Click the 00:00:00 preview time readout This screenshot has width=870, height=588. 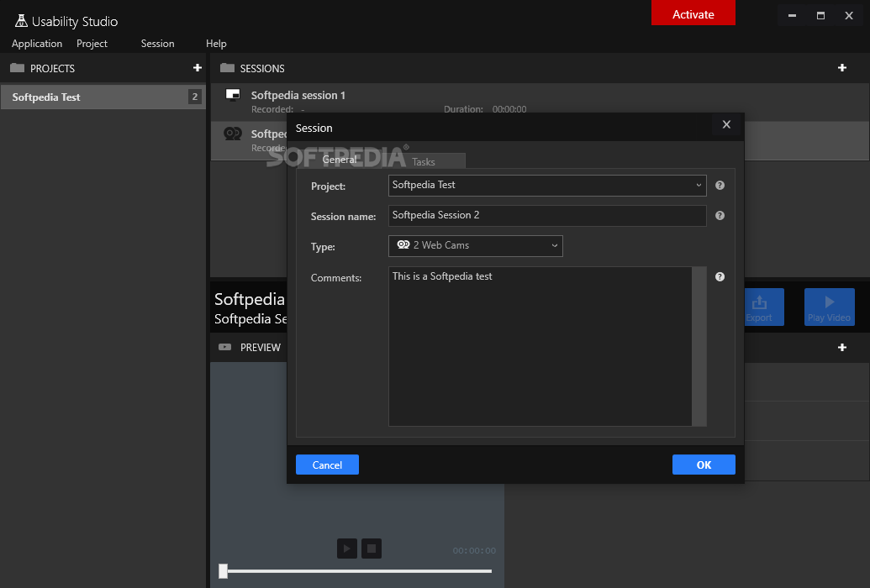[x=474, y=550]
